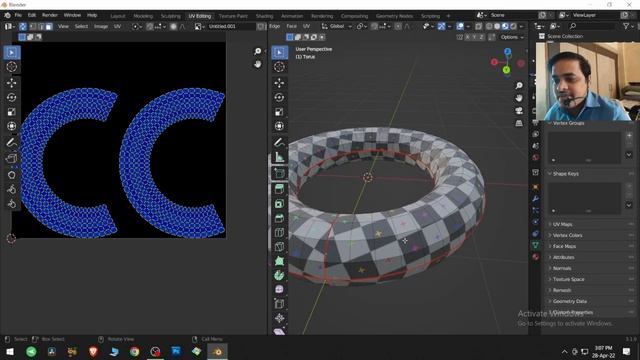Select the 3D viewport Rotate tool
This screenshot has height=360, width=640.
pos(280,97)
